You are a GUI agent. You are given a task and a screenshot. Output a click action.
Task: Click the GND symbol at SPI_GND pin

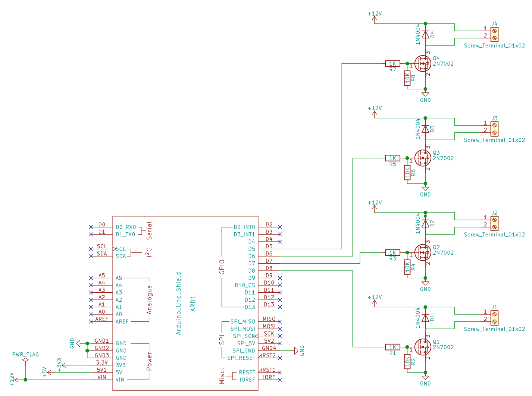pyautogui.click(x=296, y=351)
